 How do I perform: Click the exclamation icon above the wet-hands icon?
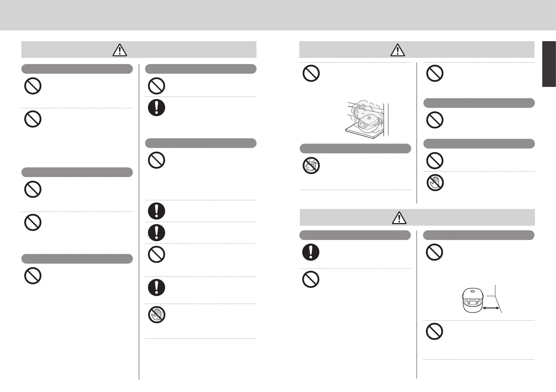(157, 288)
